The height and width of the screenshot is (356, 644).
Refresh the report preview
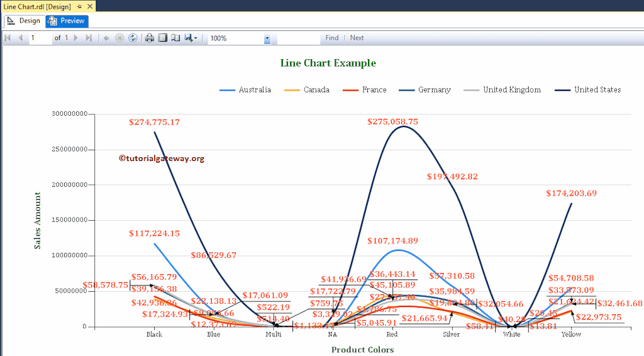coord(133,38)
